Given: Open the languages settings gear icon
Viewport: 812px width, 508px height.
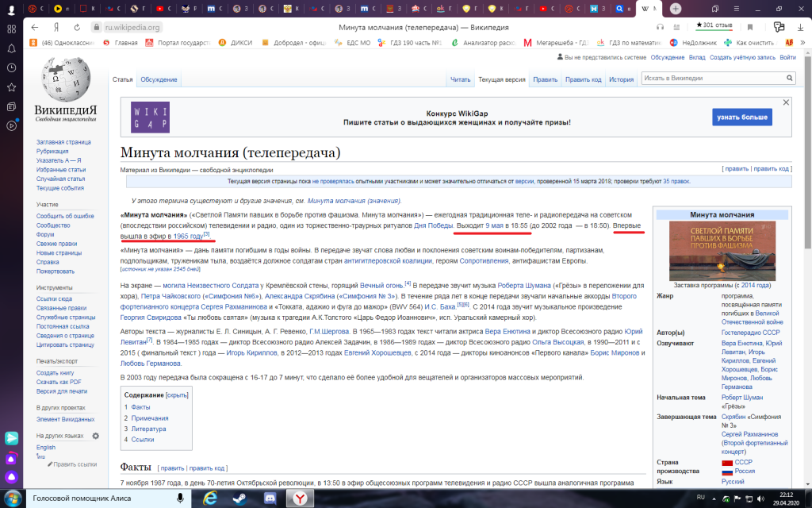Looking at the screenshot, I should pos(96,436).
